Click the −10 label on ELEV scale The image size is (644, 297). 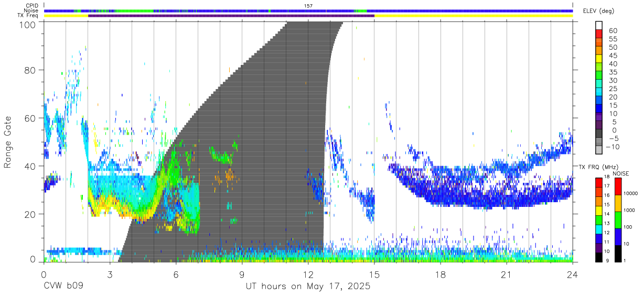point(614,147)
